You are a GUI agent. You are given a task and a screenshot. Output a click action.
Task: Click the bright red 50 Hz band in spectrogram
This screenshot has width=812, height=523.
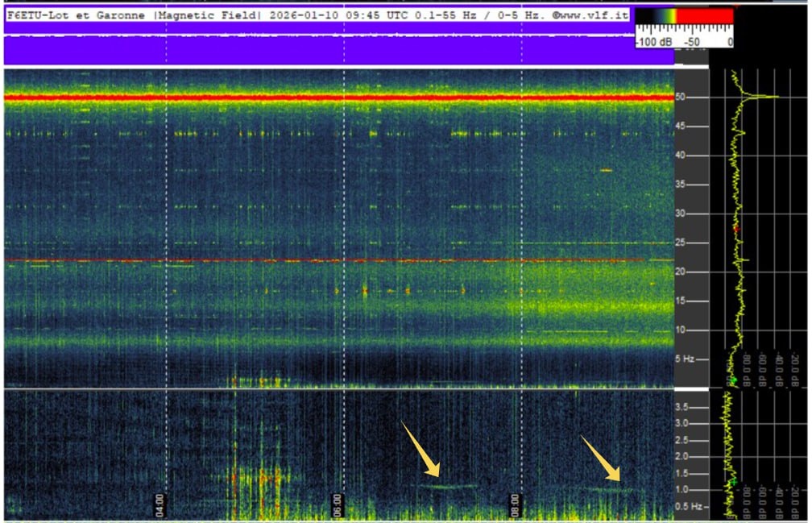(x=339, y=98)
